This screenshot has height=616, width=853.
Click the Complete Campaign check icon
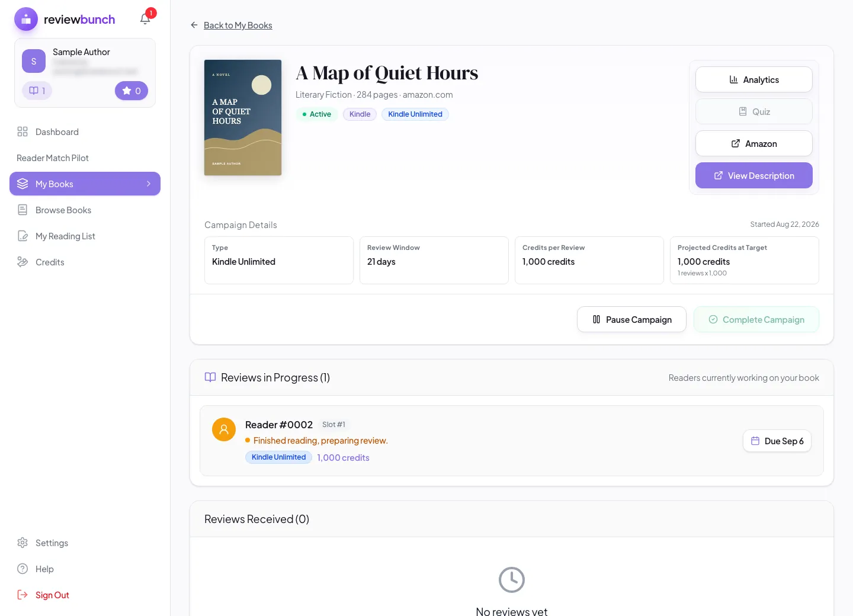click(x=713, y=319)
